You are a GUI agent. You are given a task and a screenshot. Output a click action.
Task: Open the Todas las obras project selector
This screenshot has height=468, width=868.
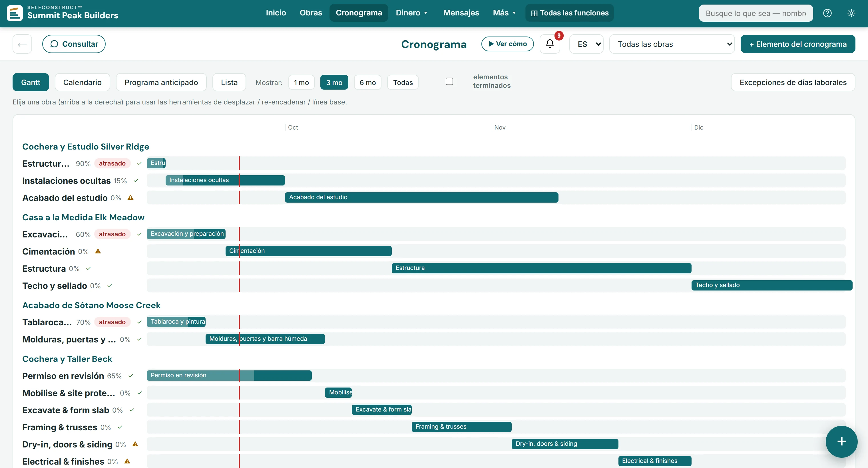672,44
